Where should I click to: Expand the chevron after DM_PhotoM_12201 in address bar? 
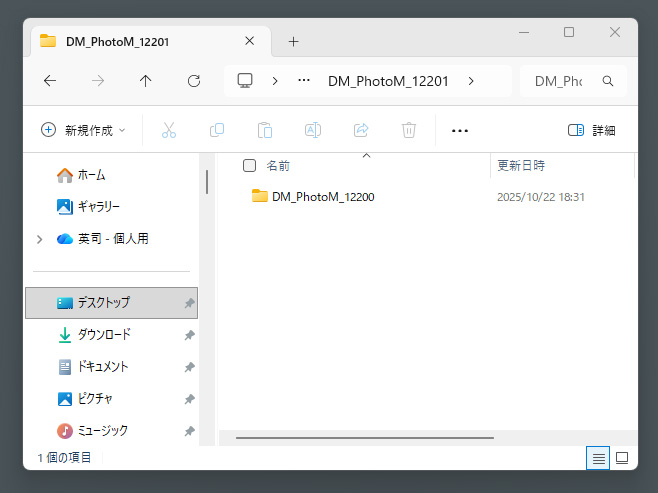point(471,81)
